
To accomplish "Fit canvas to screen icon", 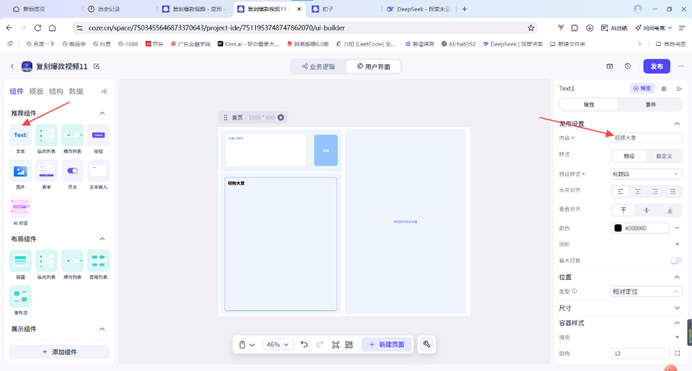I will tap(335, 345).
